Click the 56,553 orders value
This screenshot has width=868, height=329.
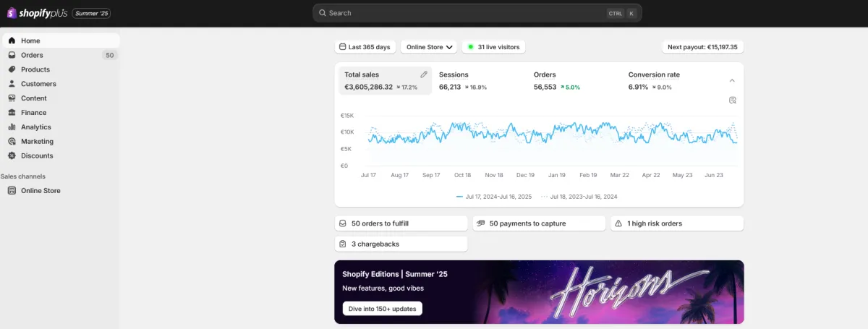pos(545,87)
